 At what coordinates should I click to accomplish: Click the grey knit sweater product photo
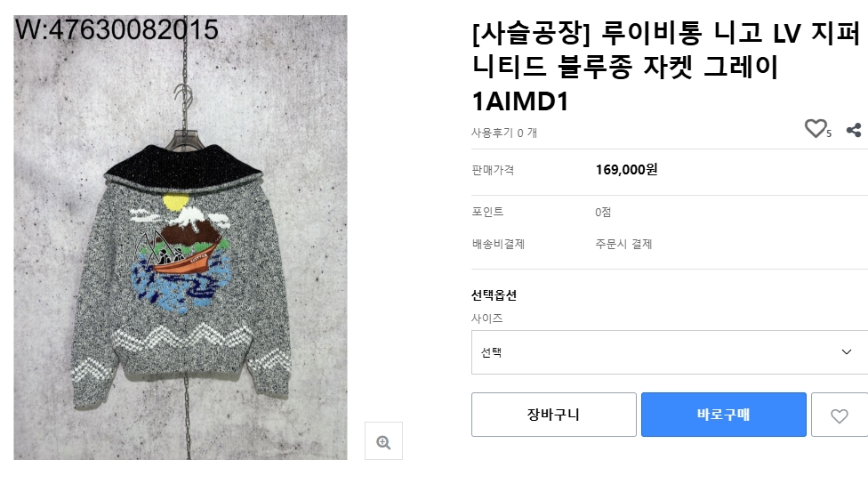pyautogui.click(x=181, y=267)
